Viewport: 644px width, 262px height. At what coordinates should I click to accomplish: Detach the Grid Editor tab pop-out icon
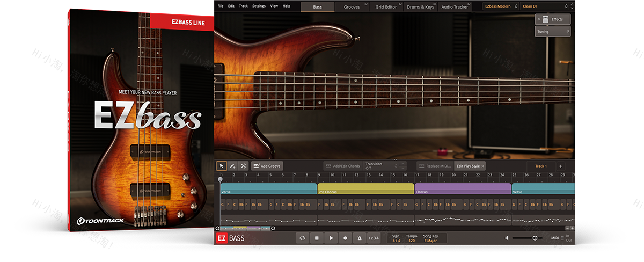[400, 4]
